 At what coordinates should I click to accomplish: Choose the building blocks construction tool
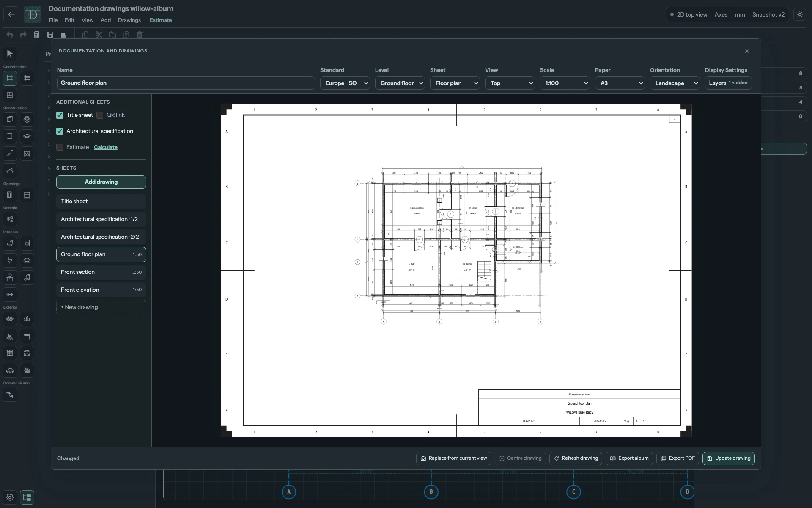click(27, 119)
